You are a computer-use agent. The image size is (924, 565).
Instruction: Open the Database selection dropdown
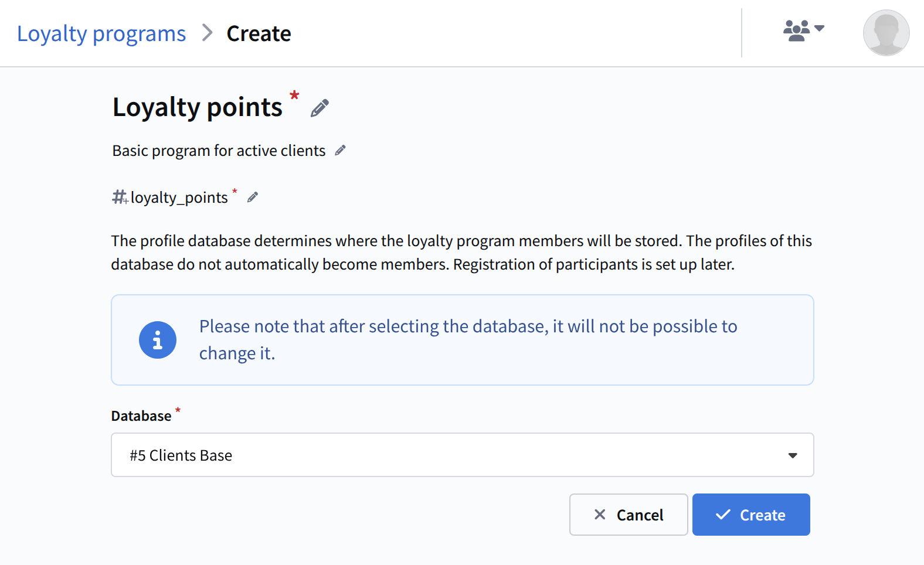point(462,455)
